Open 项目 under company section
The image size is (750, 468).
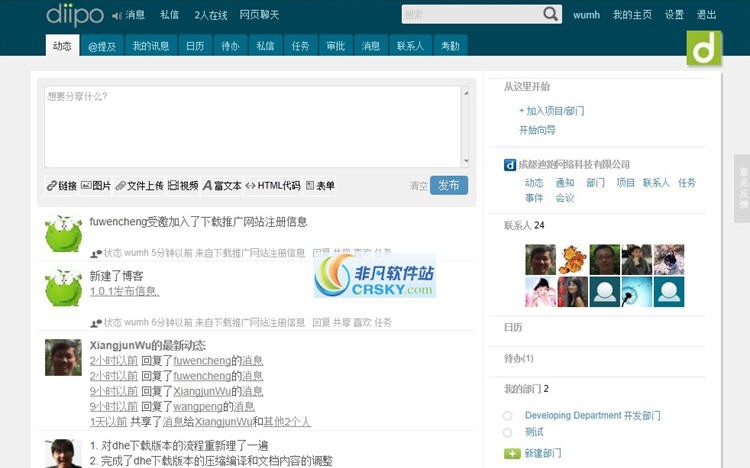(x=625, y=183)
